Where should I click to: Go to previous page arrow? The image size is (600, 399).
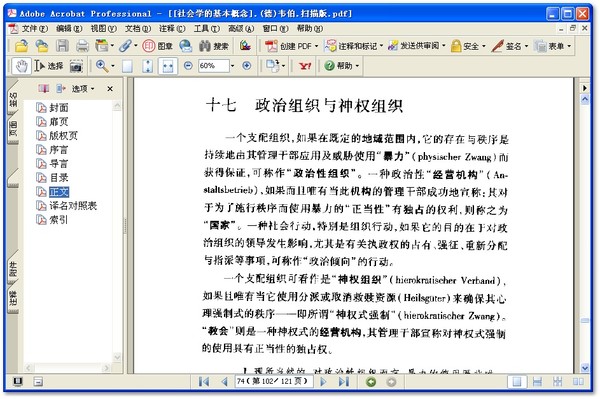click(x=225, y=381)
